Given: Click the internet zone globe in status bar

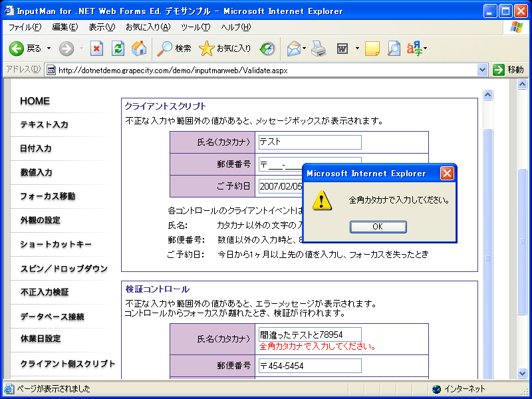Looking at the screenshot, I should [437, 389].
